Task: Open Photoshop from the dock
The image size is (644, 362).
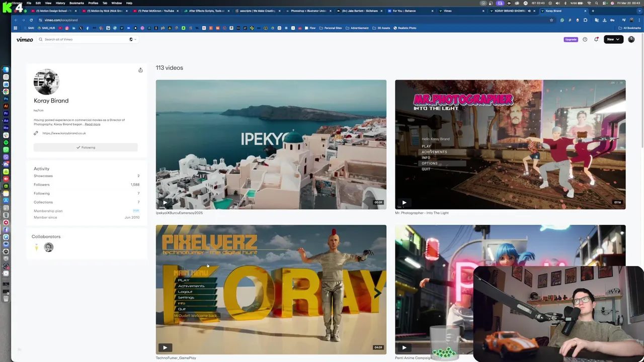Action: pyautogui.click(x=6, y=99)
